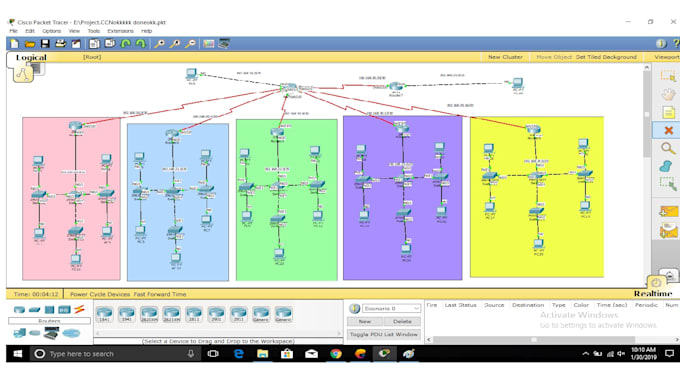The height and width of the screenshot is (382, 680).
Task: Open Google Chrome from the taskbar
Action: coord(335,354)
